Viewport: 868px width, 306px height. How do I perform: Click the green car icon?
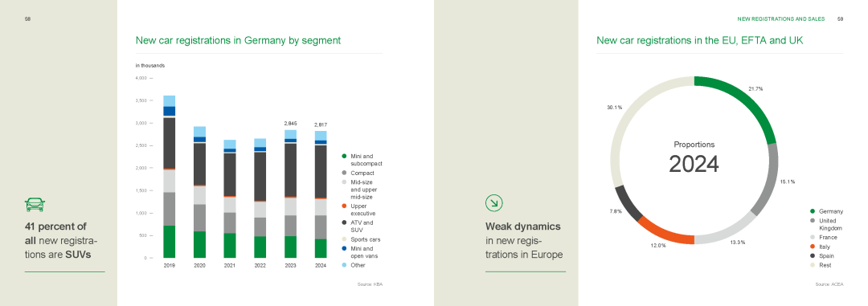click(35, 205)
